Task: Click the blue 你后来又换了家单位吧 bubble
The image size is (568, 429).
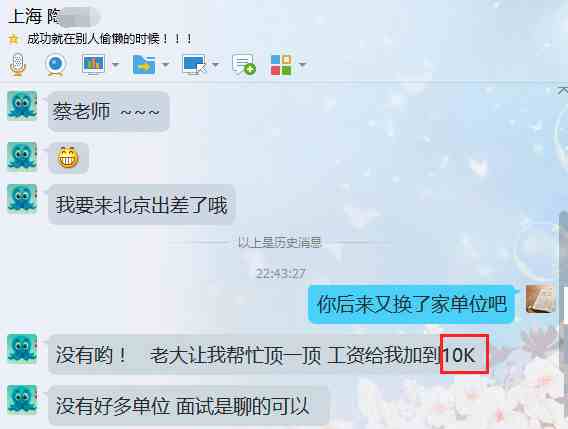Action: pyautogui.click(x=412, y=304)
